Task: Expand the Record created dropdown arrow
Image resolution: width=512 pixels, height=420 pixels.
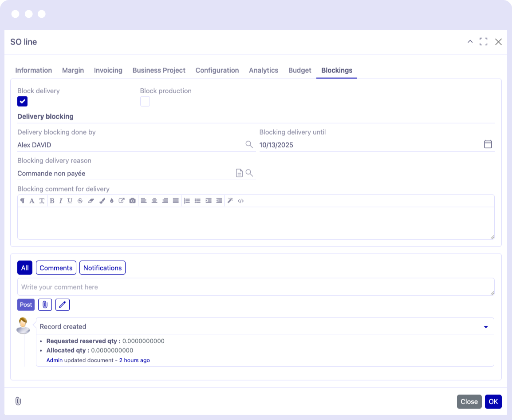Action: (486, 327)
